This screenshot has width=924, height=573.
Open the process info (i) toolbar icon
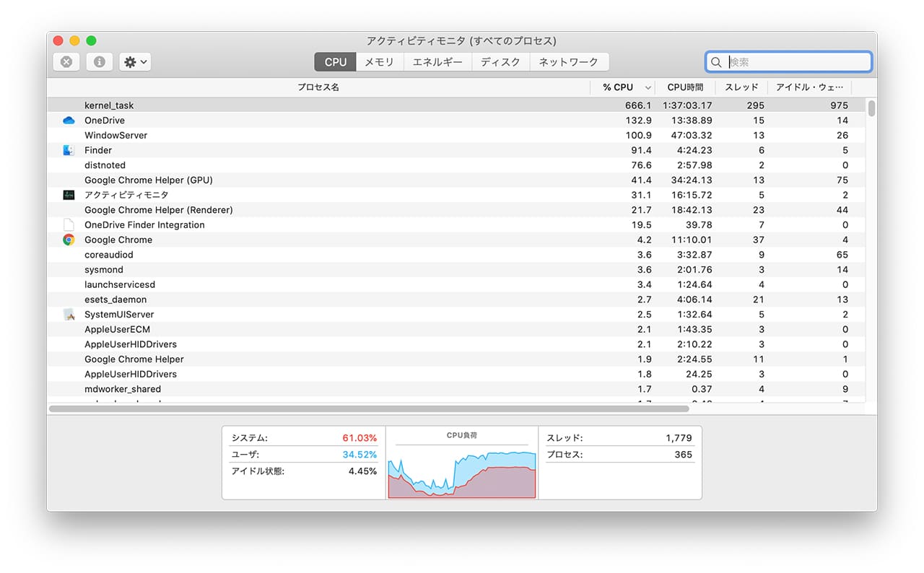click(100, 62)
